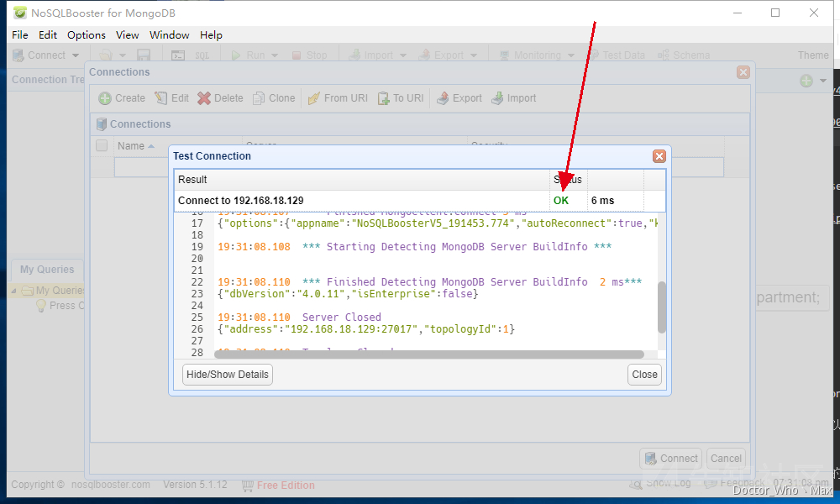Open the Help menu

tap(211, 34)
